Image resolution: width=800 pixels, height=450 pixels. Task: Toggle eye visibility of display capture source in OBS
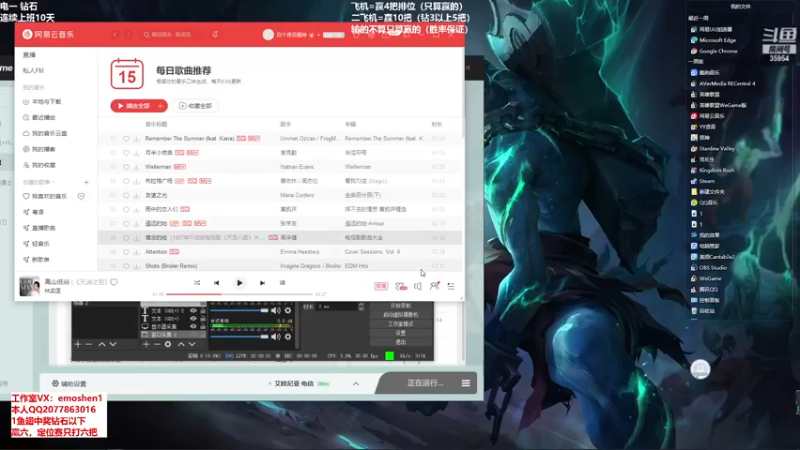[193, 327]
